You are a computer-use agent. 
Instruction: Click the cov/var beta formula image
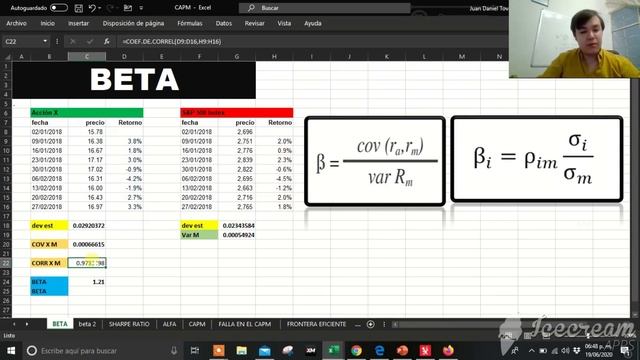tap(375, 161)
